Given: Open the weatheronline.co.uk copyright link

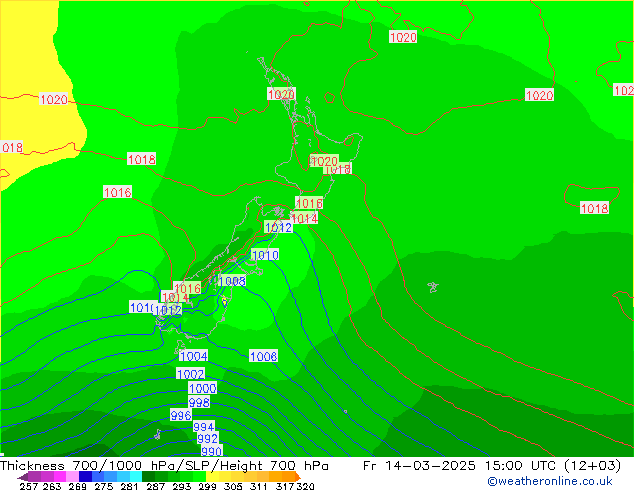Looking at the screenshot, I should click(549, 481).
